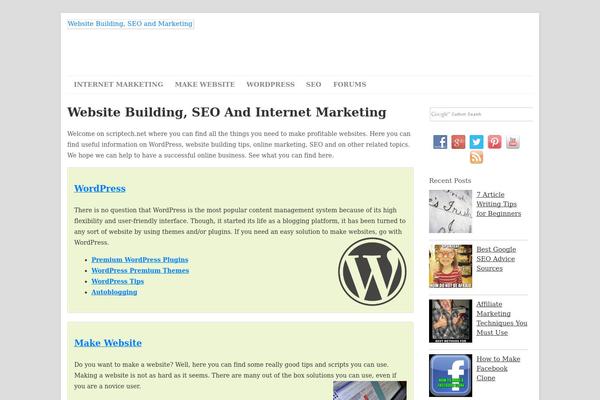This screenshot has height=400, width=600.
Task: Open the Internet Marketing menu item
Action: click(x=118, y=84)
